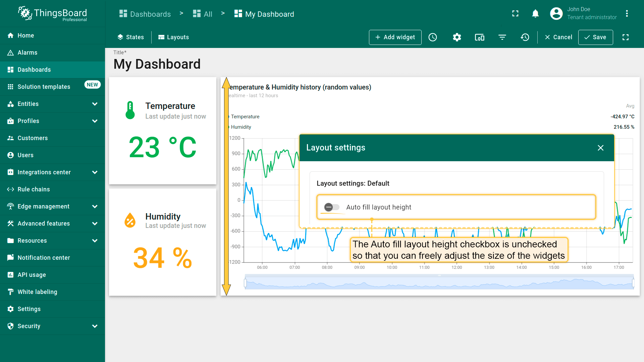Open Rule chains in sidebar

pos(34,189)
